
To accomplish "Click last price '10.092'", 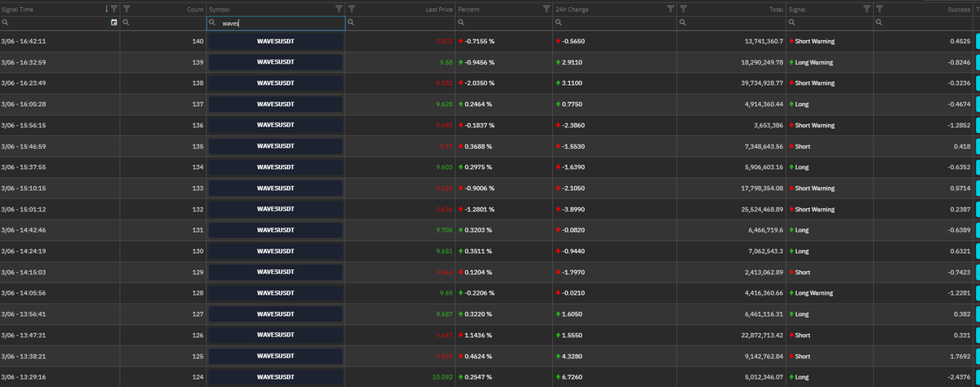I will coord(442,376).
